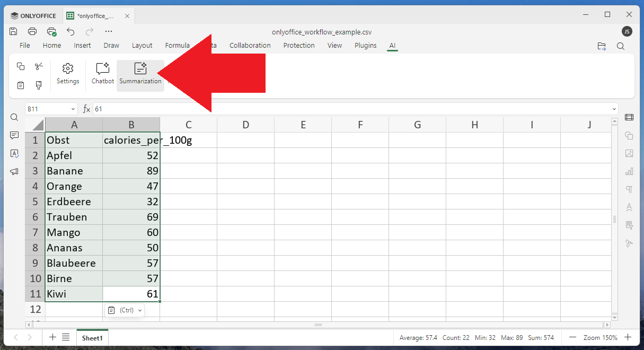Viewport: 644px width, 350px height.
Task: Add a new sheet with plus button
Action: [x=52, y=337]
